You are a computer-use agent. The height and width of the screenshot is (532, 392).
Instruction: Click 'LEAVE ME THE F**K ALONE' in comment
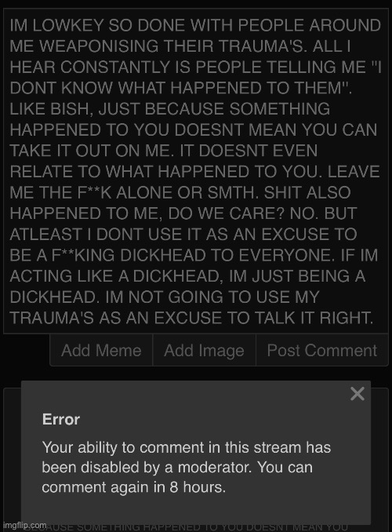click(x=195, y=182)
